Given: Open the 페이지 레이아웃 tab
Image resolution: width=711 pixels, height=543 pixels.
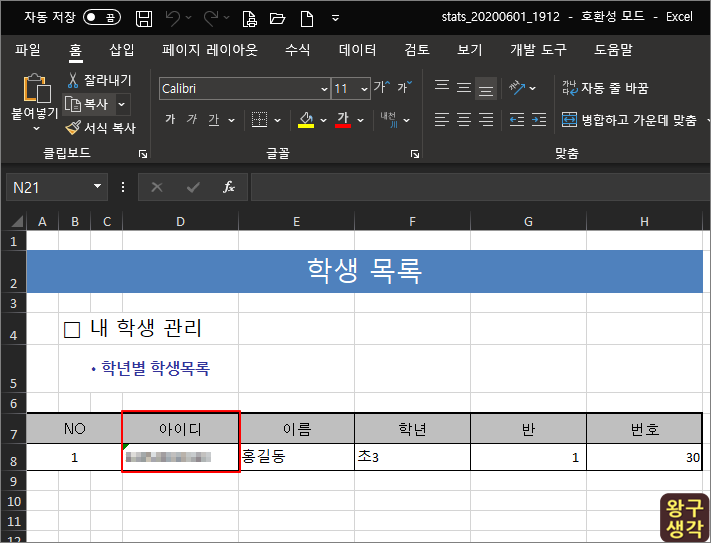Looking at the screenshot, I should tap(209, 49).
